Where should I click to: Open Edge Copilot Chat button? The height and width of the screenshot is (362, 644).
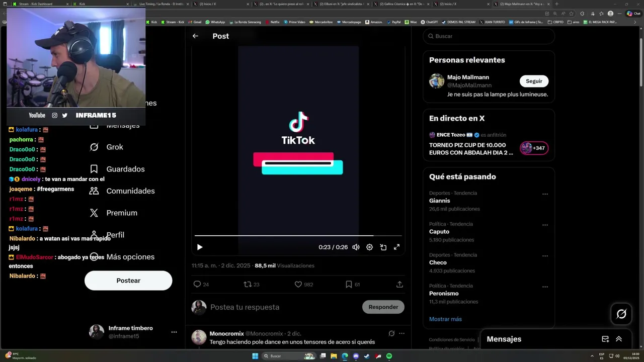click(x=633, y=14)
